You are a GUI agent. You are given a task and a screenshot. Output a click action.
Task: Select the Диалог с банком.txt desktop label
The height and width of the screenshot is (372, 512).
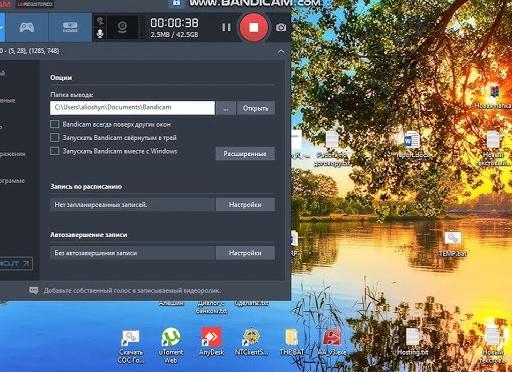click(211, 307)
